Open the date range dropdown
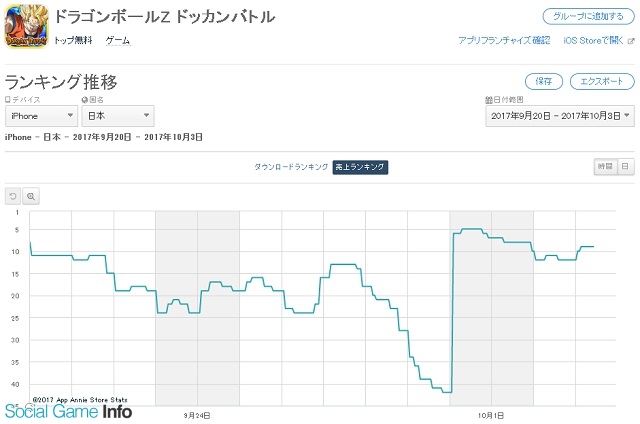Viewport: 640px width, 424px height. tap(560, 116)
